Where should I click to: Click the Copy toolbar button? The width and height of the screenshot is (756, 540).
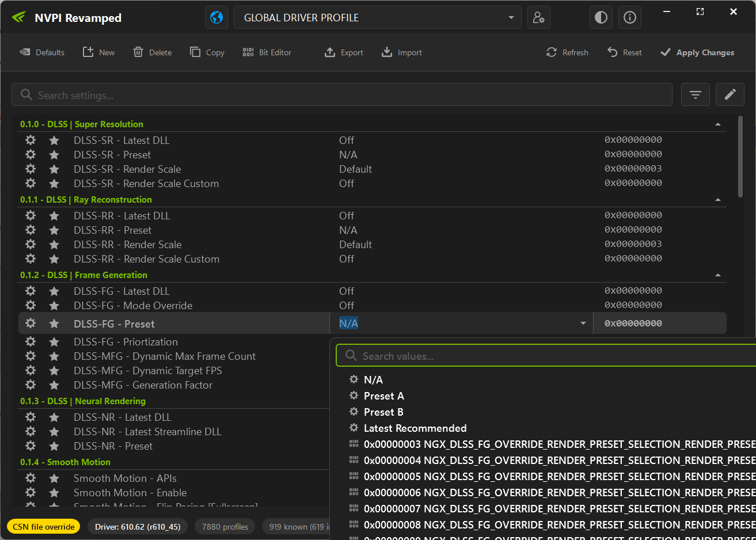pos(207,52)
